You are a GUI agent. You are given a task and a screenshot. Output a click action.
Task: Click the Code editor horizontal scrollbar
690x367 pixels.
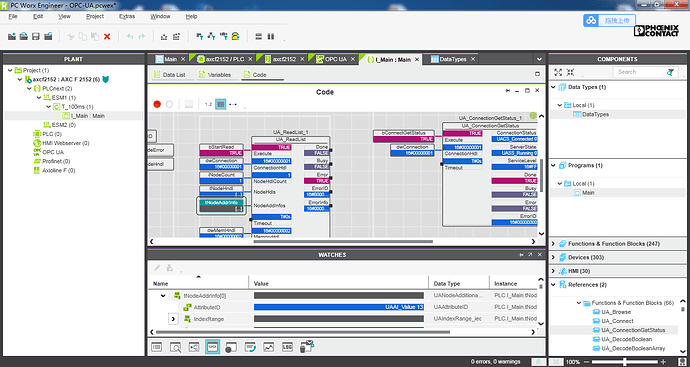point(343,241)
